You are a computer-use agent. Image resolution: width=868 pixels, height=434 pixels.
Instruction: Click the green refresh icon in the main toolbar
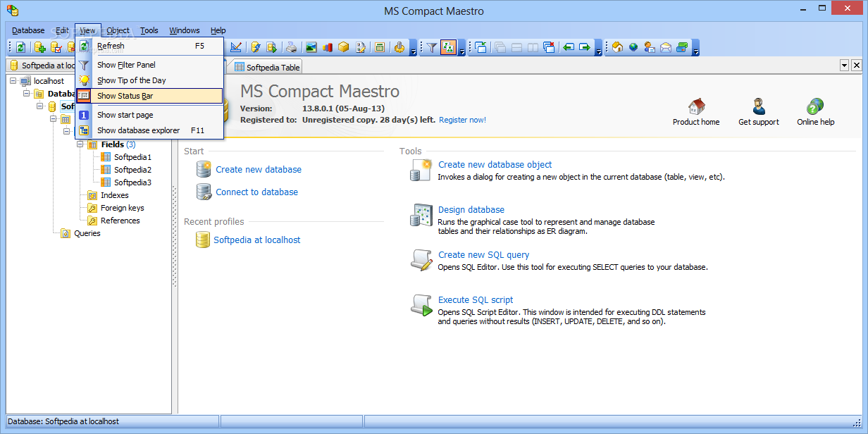(x=20, y=47)
